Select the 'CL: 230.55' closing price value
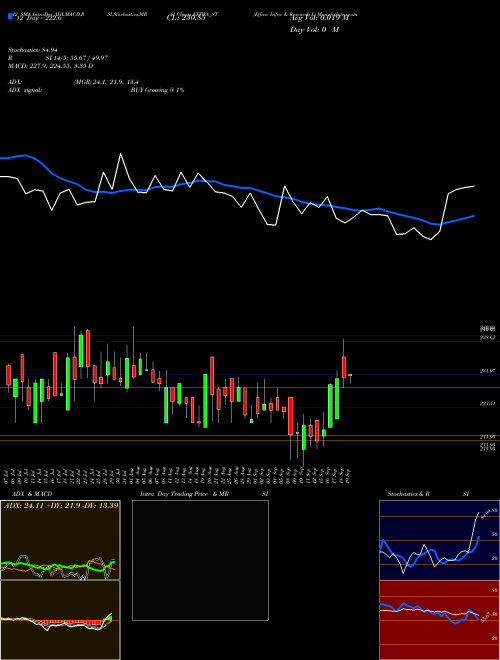 tap(186, 18)
